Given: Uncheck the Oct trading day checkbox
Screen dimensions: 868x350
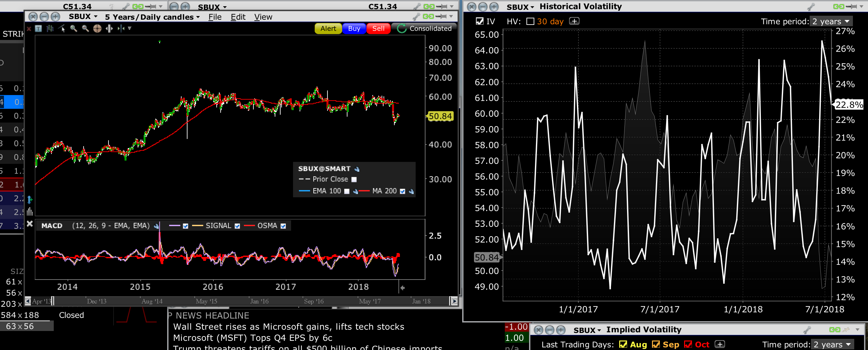Looking at the screenshot, I should [x=688, y=345].
